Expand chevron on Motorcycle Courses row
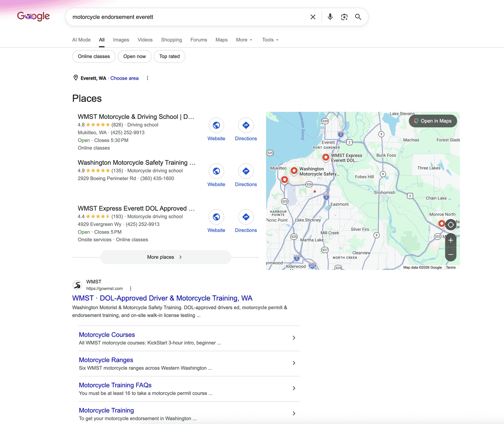This screenshot has height=424, width=504. coord(294,338)
